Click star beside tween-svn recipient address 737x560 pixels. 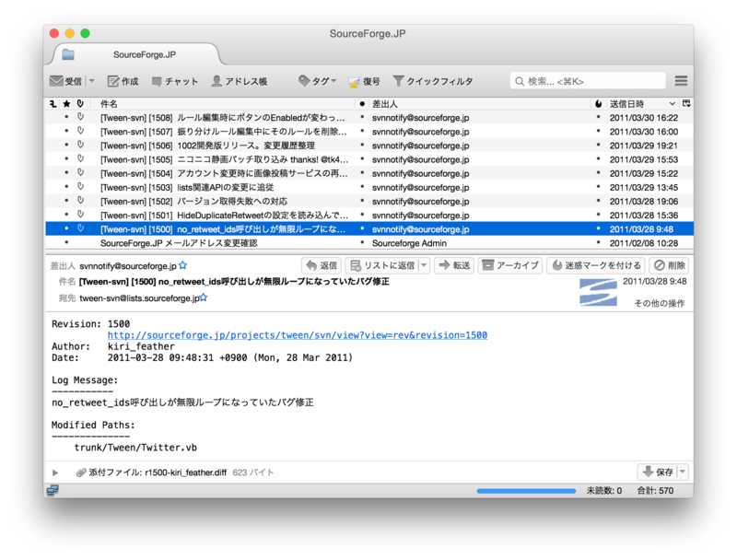point(204,297)
